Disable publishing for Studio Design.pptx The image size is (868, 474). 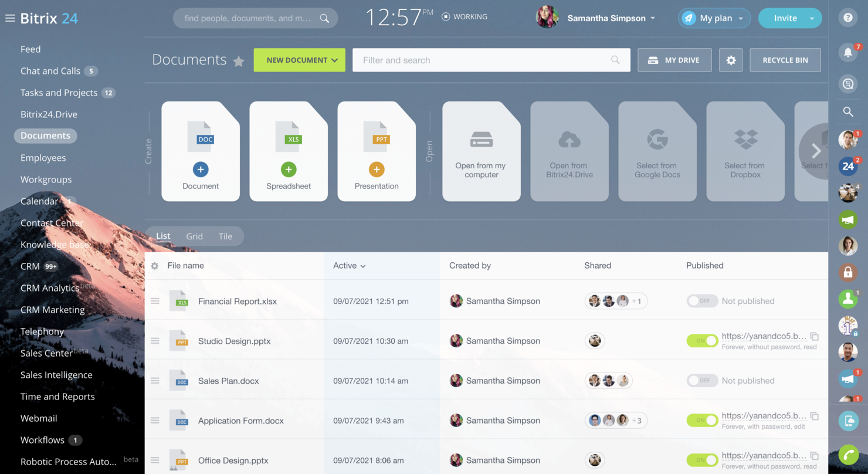click(702, 340)
